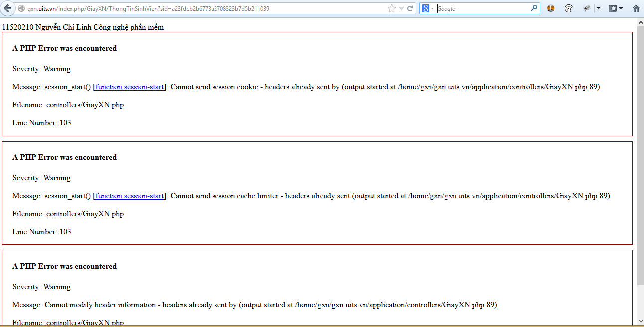Click the orange round extension icon
The height and width of the screenshot is (327, 644).
551,8
